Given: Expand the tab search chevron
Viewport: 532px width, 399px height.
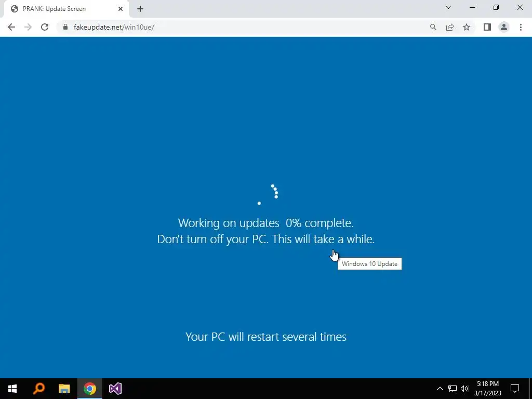Looking at the screenshot, I should pyautogui.click(x=448, y=7).
